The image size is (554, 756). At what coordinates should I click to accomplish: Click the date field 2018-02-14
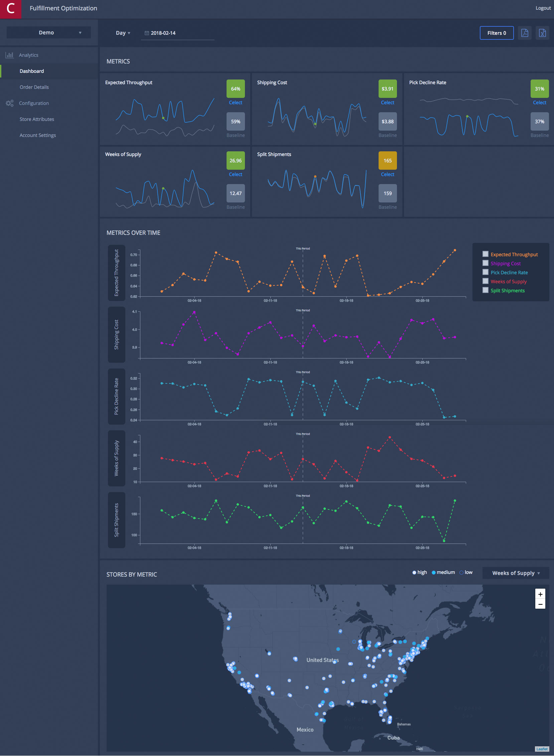click(x=177, y=33)
